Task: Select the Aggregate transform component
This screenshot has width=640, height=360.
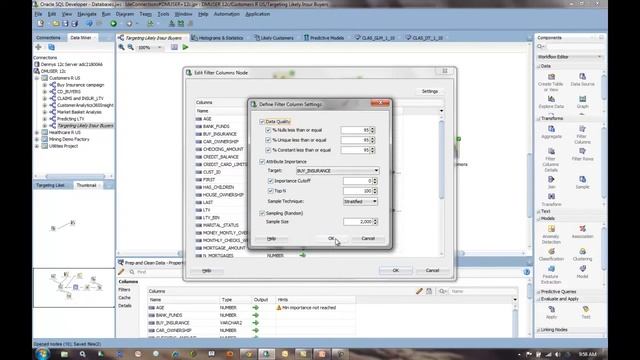Action: 551,132
